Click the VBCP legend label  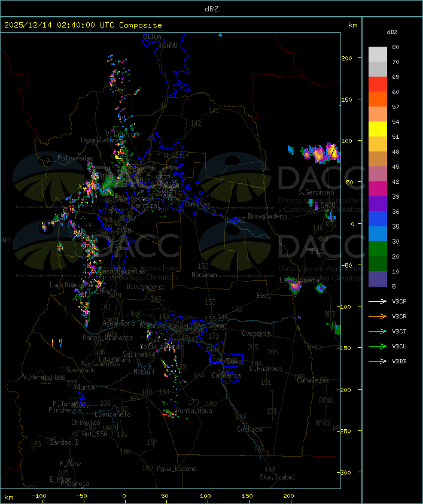[399, 302]
